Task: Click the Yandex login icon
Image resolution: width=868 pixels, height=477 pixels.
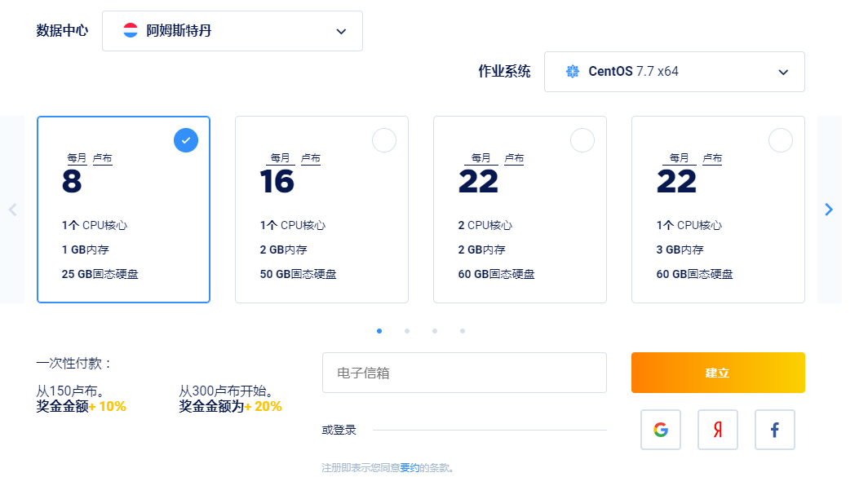Action: point(717,430)
